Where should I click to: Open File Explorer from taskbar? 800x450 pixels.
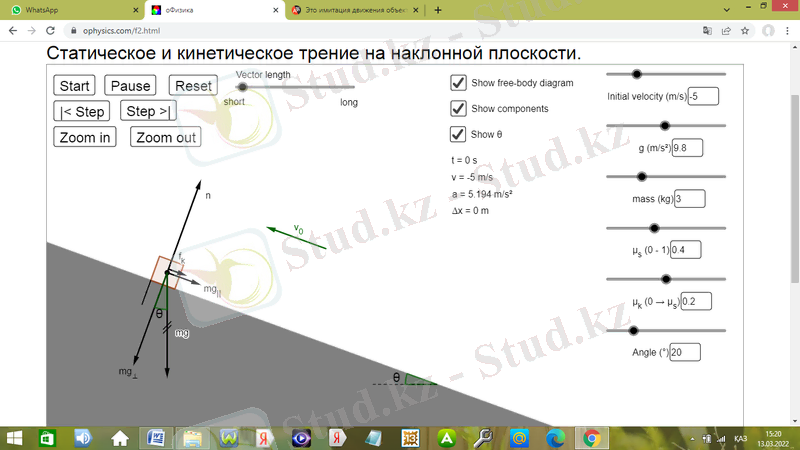192,438
